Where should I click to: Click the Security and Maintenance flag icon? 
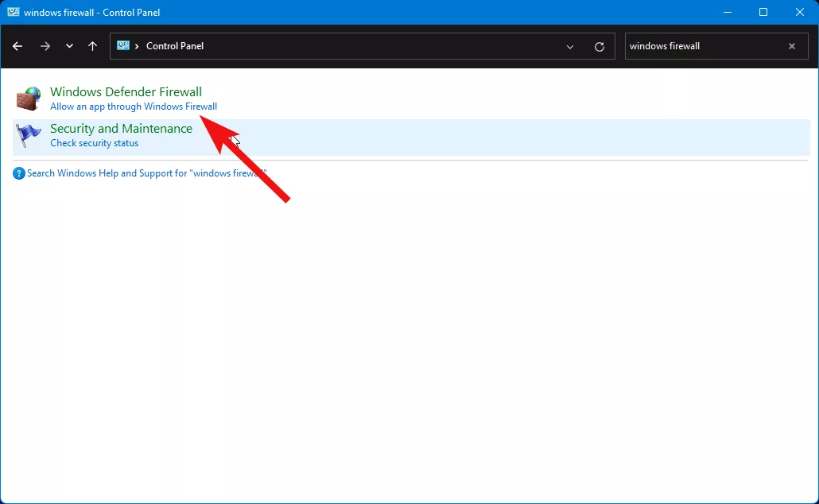pos(28,135)
